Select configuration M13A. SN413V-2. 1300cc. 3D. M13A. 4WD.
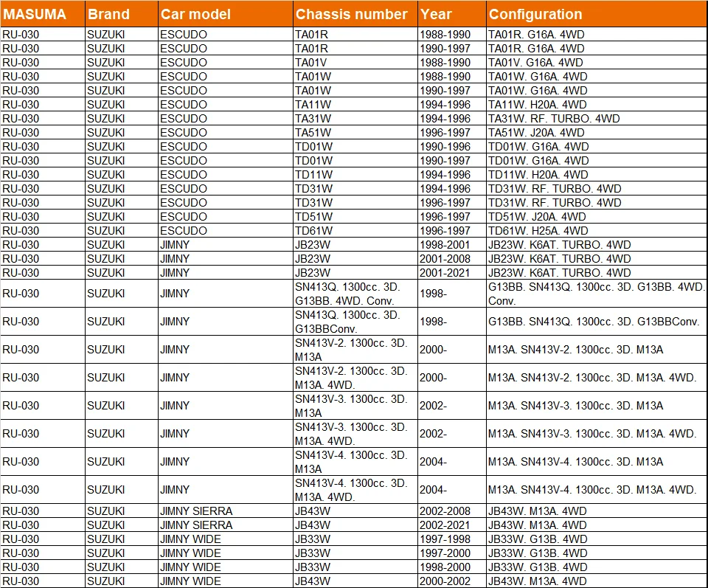 [x=597, y=378]
